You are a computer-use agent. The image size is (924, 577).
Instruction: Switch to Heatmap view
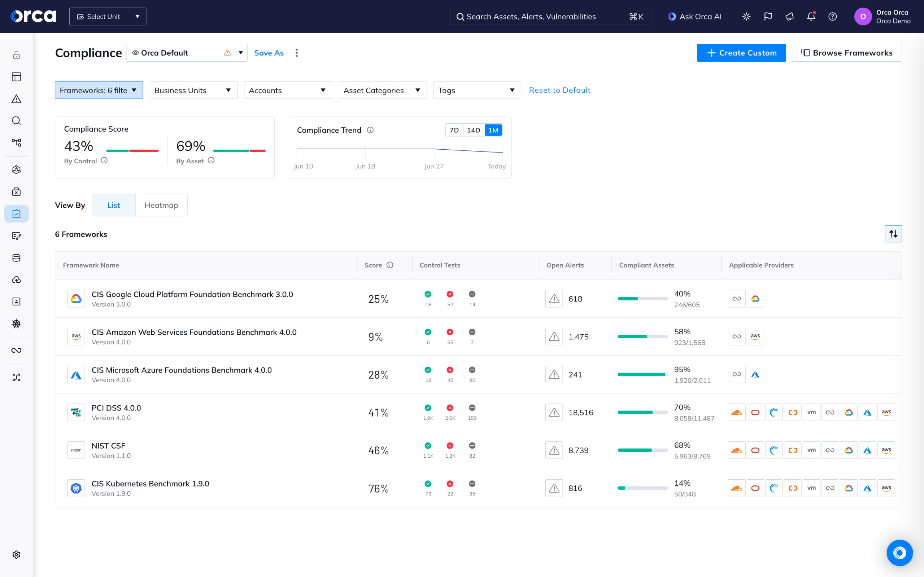pos(161,205)
